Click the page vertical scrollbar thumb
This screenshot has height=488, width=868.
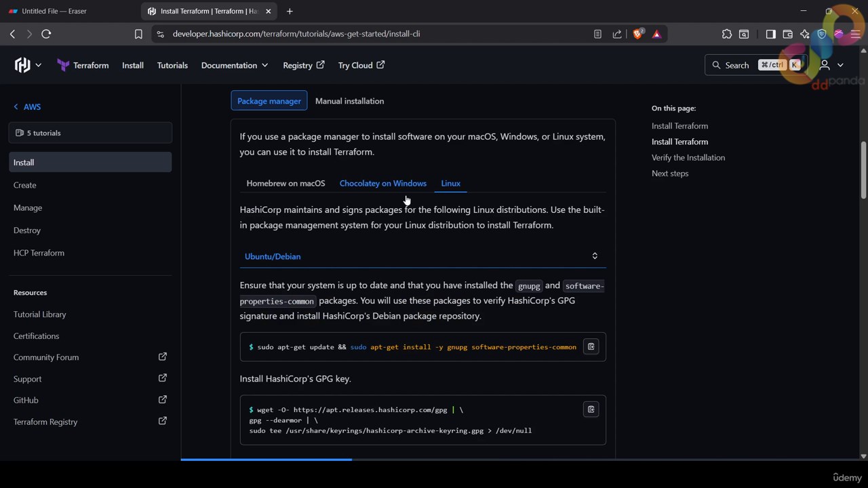click(863, 169)
